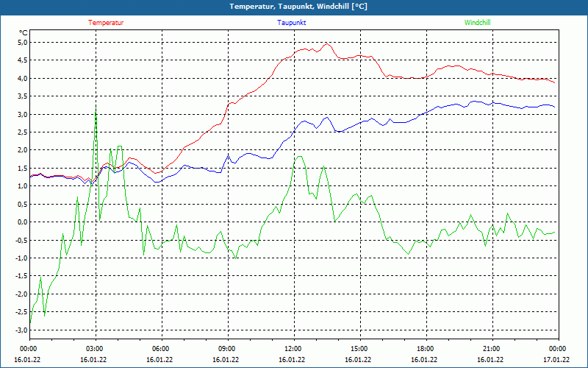This screenshot has width=588, height=368.
Task: Click the 21:00 time axis label
Action: [492, 349]
